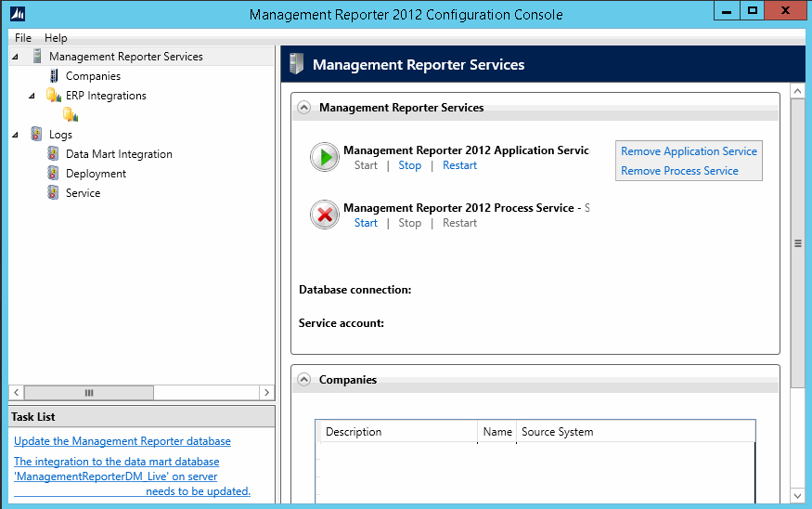Image resolution: width=812 pixels, height=509 pixels.
Task: Click Update the Management Reporter database task
Action: click(x=122, y=441)
